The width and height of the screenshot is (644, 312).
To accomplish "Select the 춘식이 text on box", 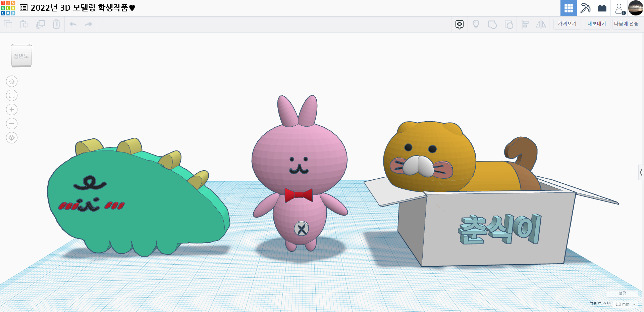I will click(x=500, y=229).
